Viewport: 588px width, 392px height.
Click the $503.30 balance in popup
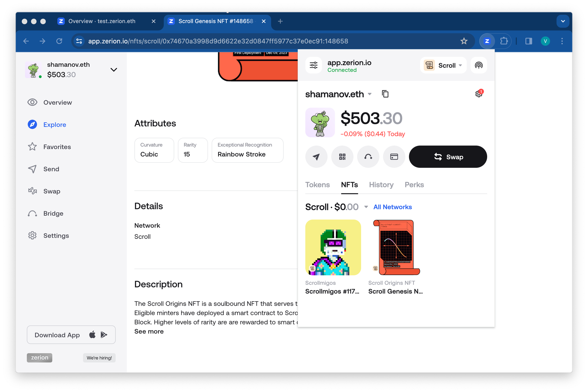click(x=371, y=118)
